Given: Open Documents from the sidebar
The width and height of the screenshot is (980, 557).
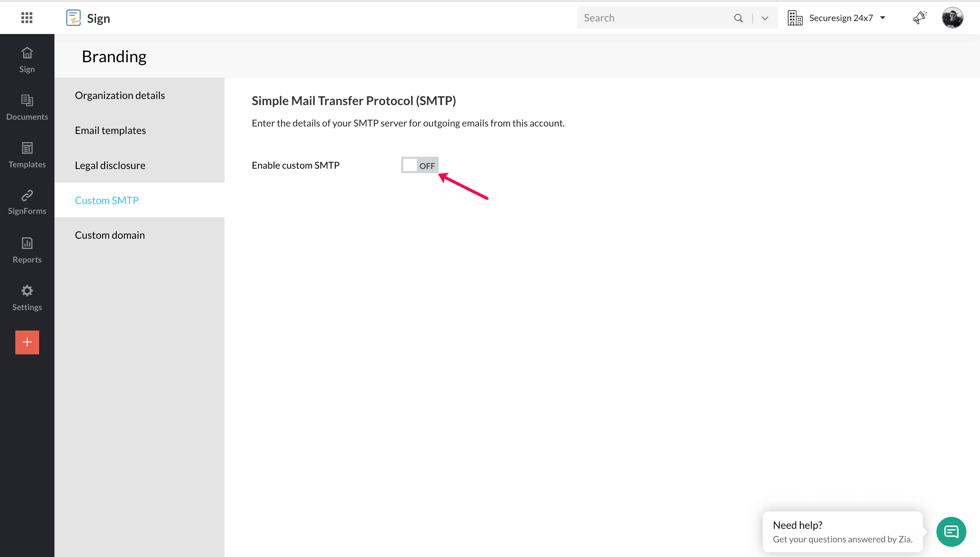Looking at the screenshot, I should pos(27,107).
